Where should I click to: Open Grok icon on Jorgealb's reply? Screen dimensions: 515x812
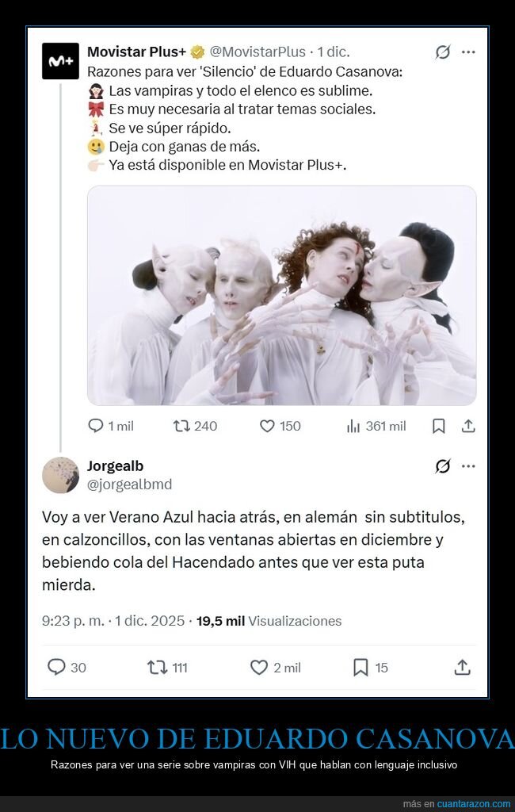pos(443,466)
